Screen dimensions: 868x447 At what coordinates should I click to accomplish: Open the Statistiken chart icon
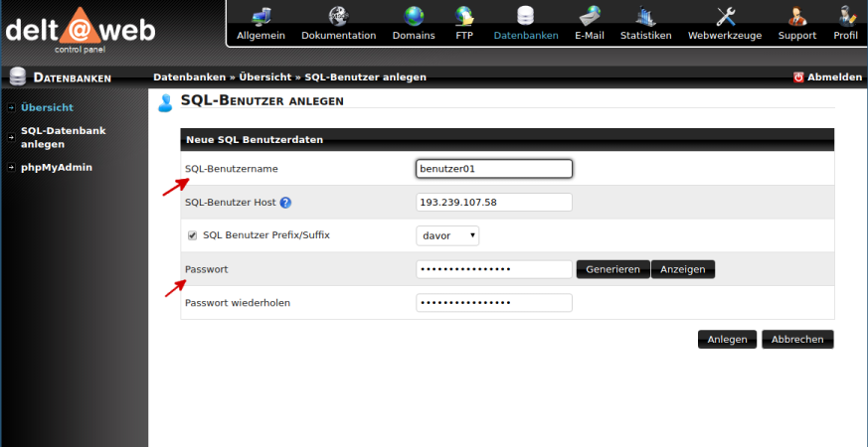[x=645, y=17]
